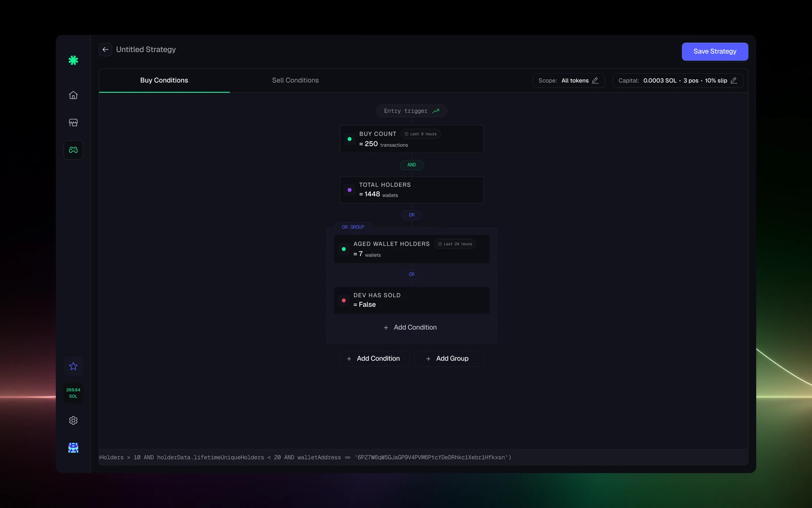
Task: Toggle the AND operator between conditions
Action: [412, 165]
